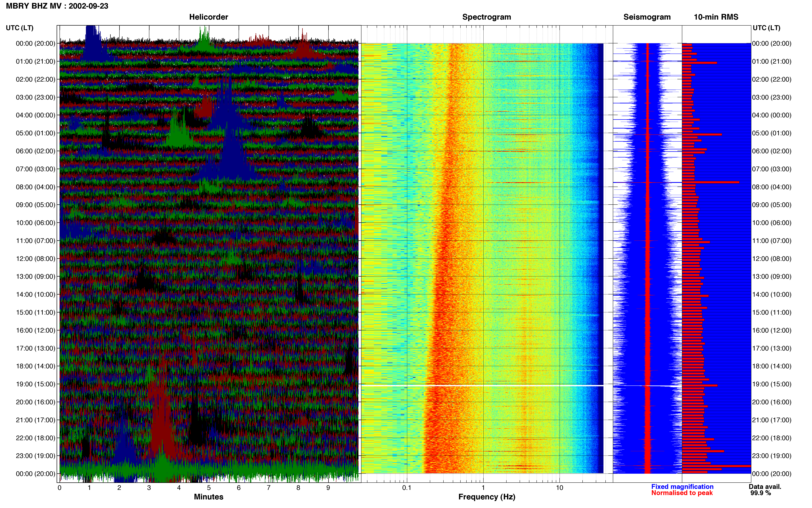Click '05:00 (01:00)' on the left time axis
Screen dimensions: 812x508
(x=35, y=133)
